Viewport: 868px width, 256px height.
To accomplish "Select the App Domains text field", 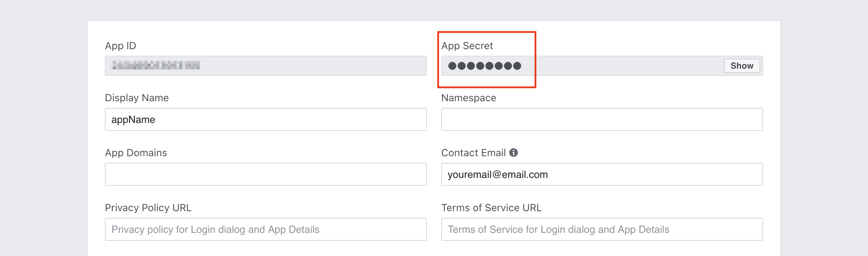I will [265, 174].
